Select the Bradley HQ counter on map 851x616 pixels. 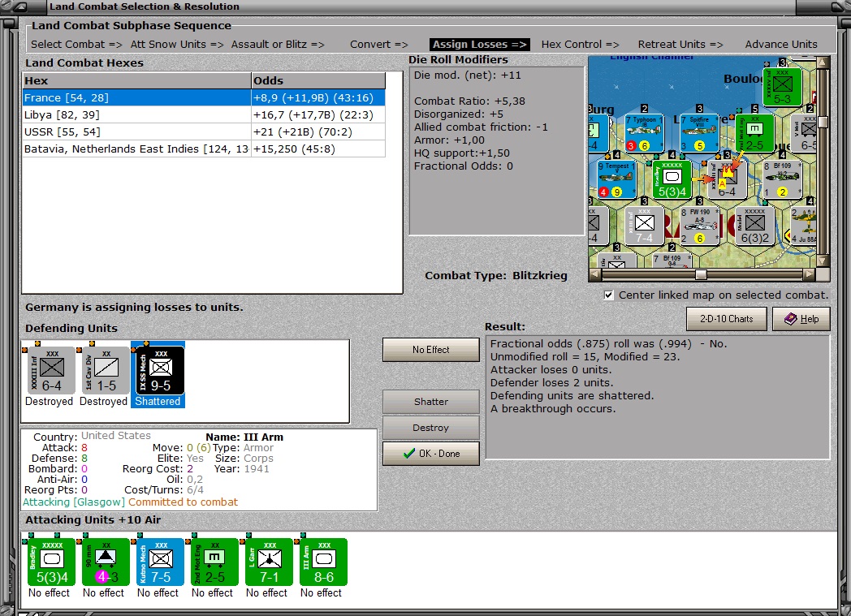[x=672, y=179]
